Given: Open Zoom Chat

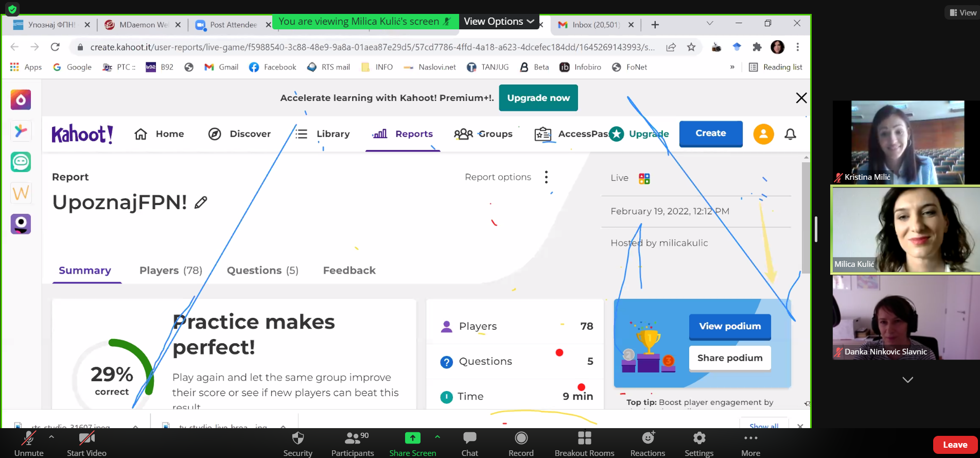Looking at the screenshot, I should point(469,444).
